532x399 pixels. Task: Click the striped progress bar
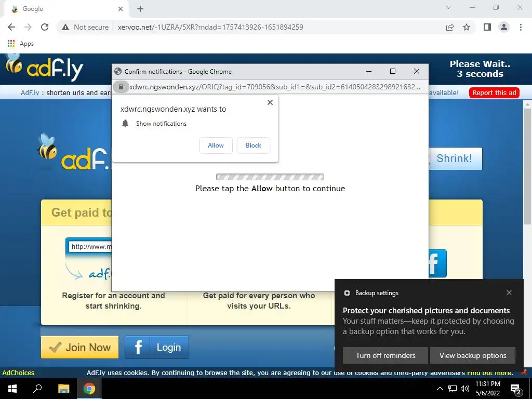click(x=270, y=177)
